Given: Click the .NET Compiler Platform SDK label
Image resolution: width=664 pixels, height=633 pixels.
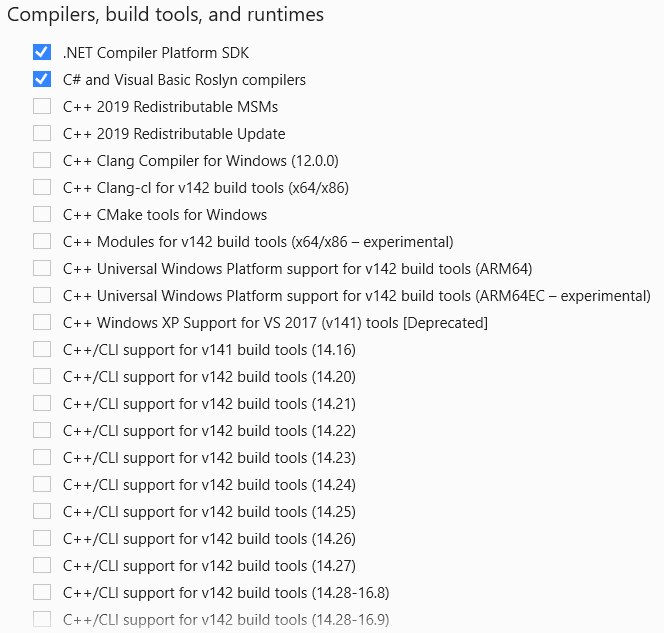Looking at the screenshot, I should [156, 52].
